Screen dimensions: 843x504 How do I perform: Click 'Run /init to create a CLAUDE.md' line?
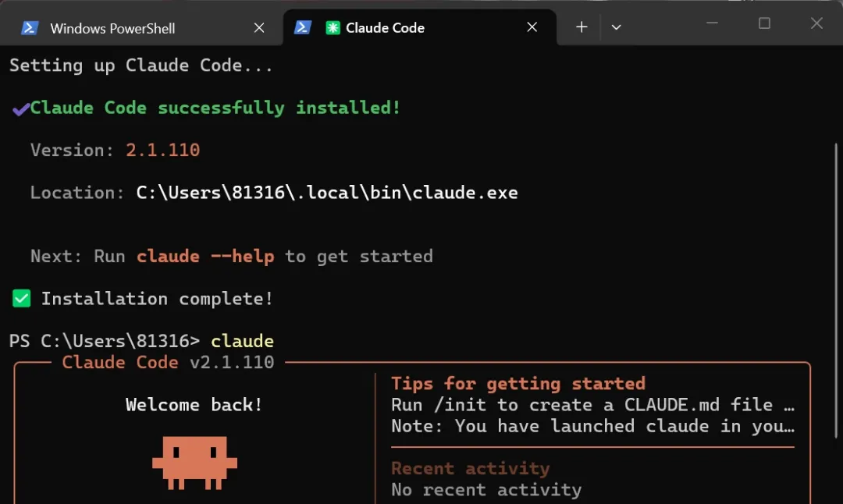point(592,405)
